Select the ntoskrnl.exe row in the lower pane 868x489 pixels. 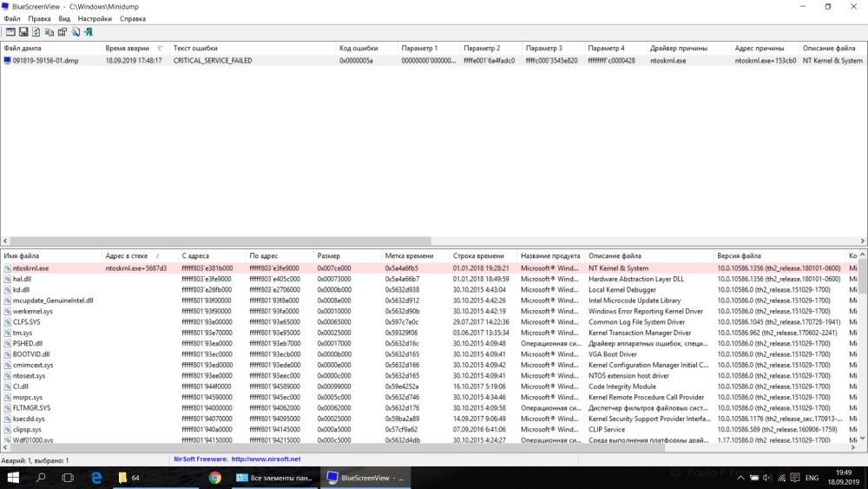[429, 268]
